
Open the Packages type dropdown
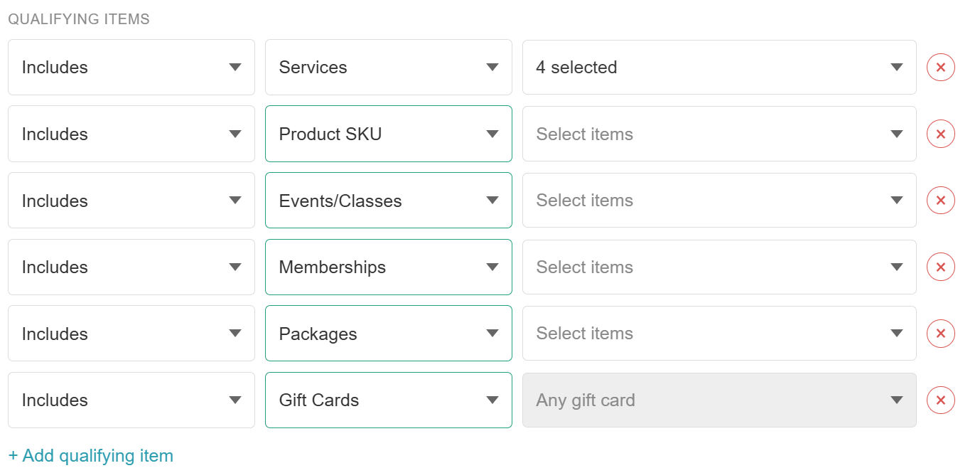coord(389,334)
